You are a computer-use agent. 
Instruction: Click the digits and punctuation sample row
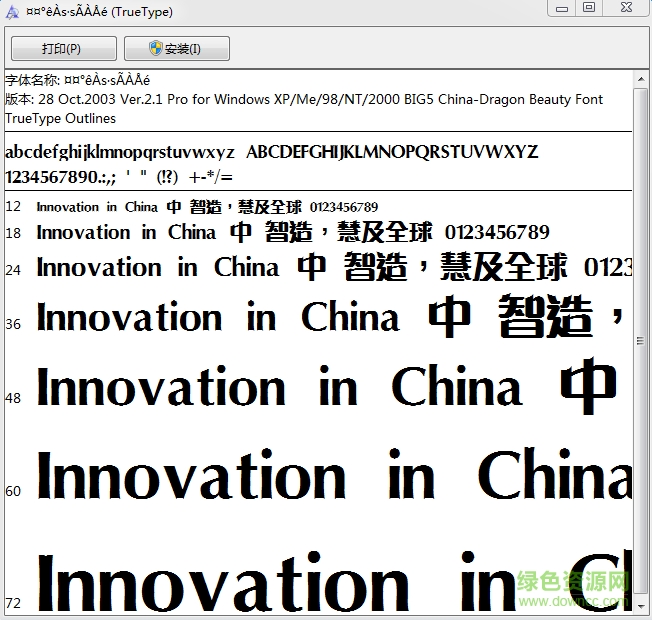[x=119, y=177]
